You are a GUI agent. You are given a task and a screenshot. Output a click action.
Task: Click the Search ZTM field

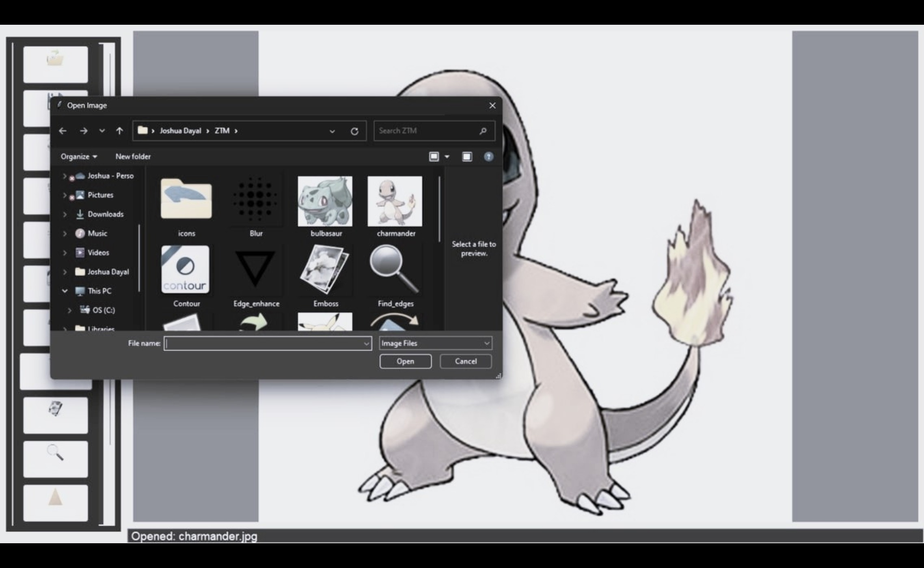[x=434, y=131]
